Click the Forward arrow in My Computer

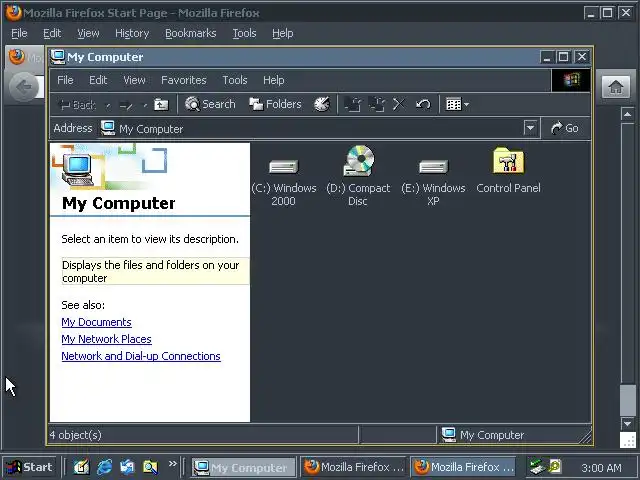(126, 105)
